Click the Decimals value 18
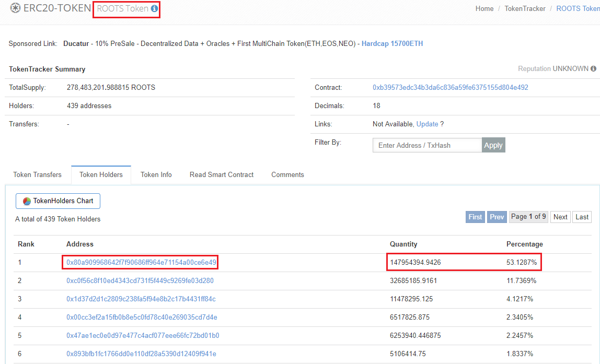Screen dimensions: 600x364 click(x=376, y=106)
